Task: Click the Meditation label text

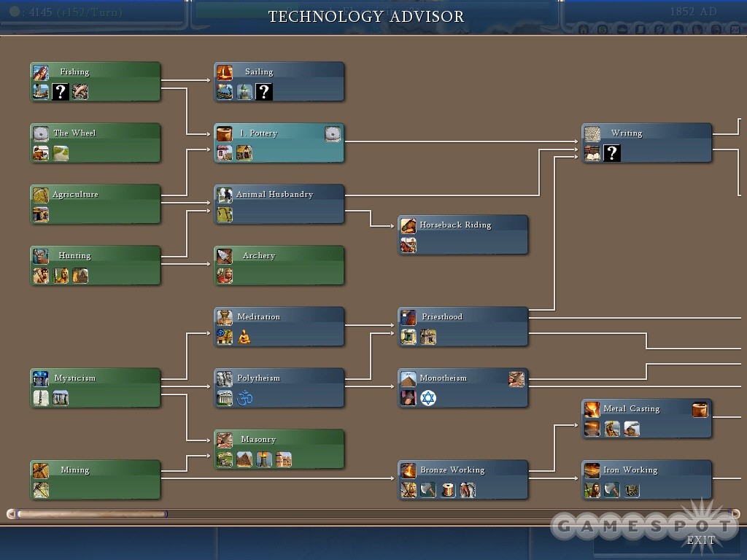Action: 259,316
